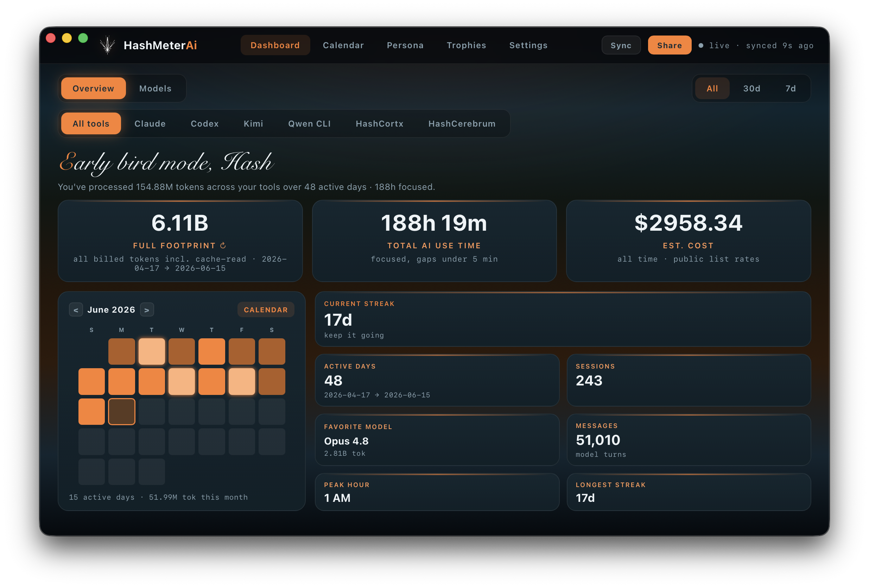Click the Sync button
The image size is (869, 588).
621,45
